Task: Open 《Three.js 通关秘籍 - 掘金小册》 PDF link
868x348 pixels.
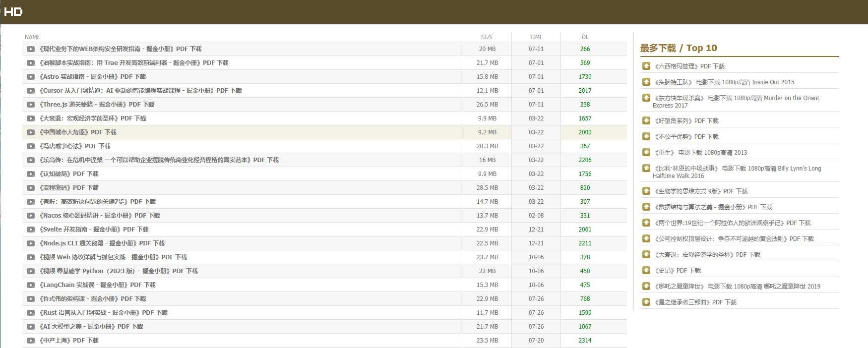Action: [x=97, y=105]
